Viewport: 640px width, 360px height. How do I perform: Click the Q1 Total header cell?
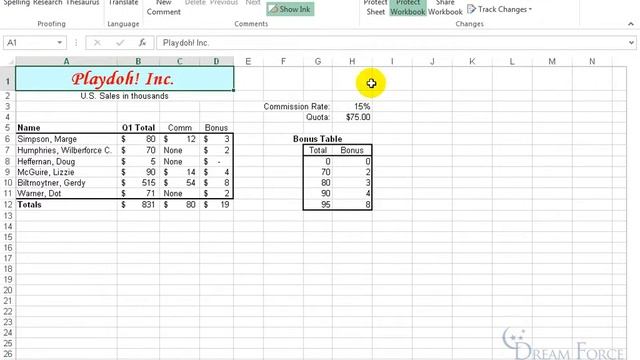coord(138,128)
